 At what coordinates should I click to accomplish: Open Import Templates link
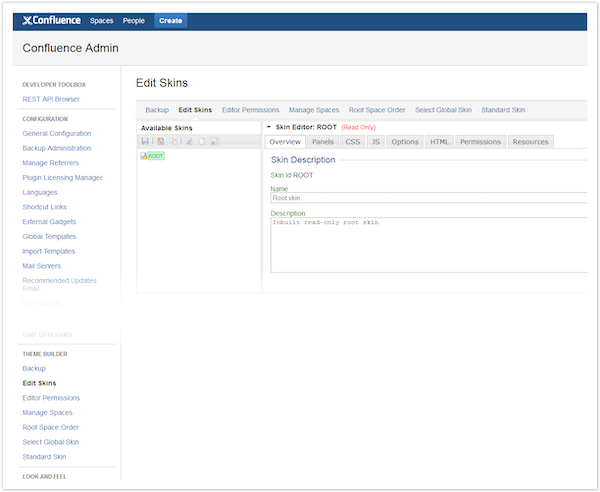(49, 251)
